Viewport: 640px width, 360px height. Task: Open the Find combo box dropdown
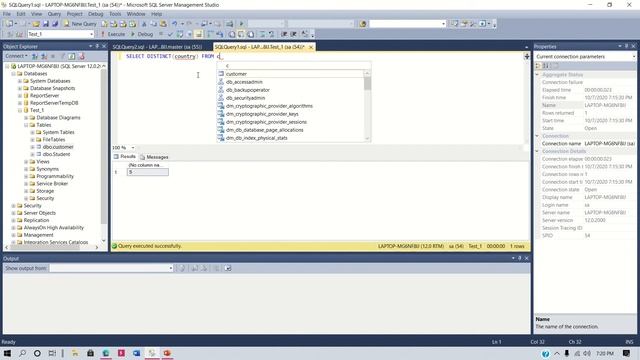(443, 24)
